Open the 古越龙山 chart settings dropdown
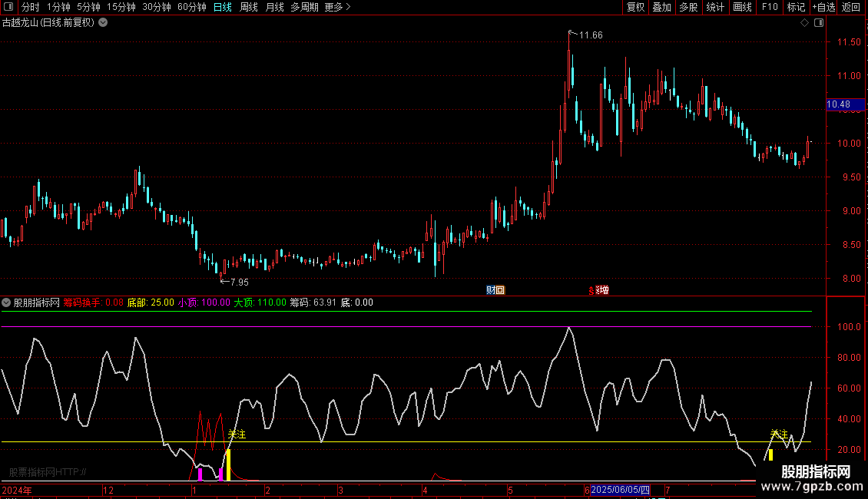Viewport: 868px width, 499px height. click(x=103, y=23)
